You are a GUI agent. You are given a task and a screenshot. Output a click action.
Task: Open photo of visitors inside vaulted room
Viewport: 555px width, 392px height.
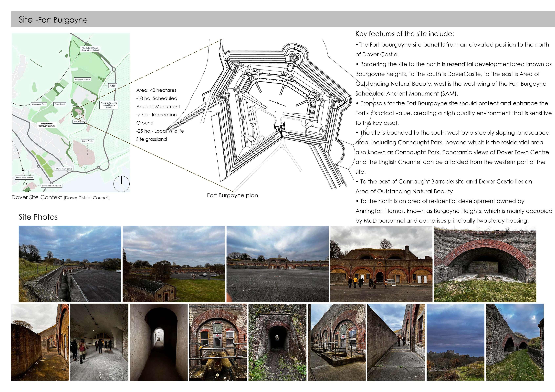point(99,342)
